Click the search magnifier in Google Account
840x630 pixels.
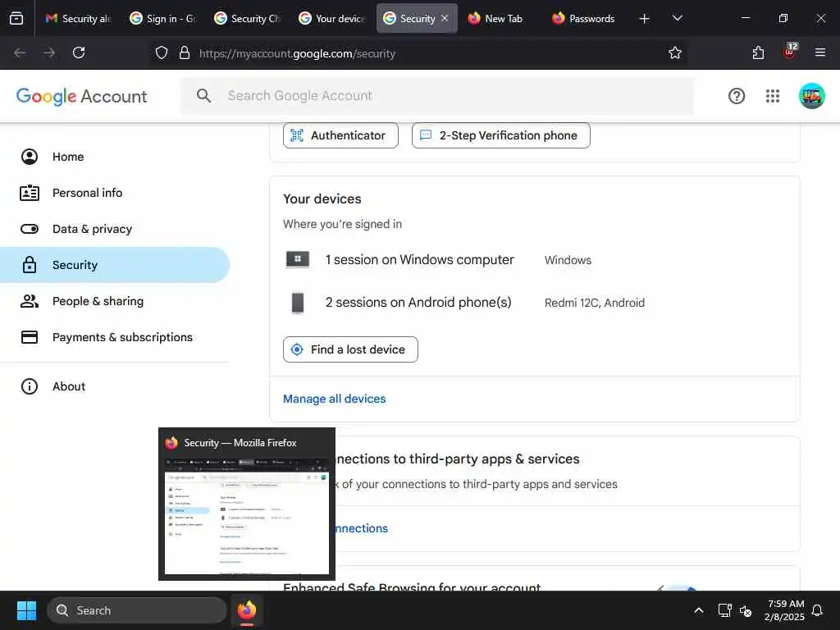[x=203, y=96]
